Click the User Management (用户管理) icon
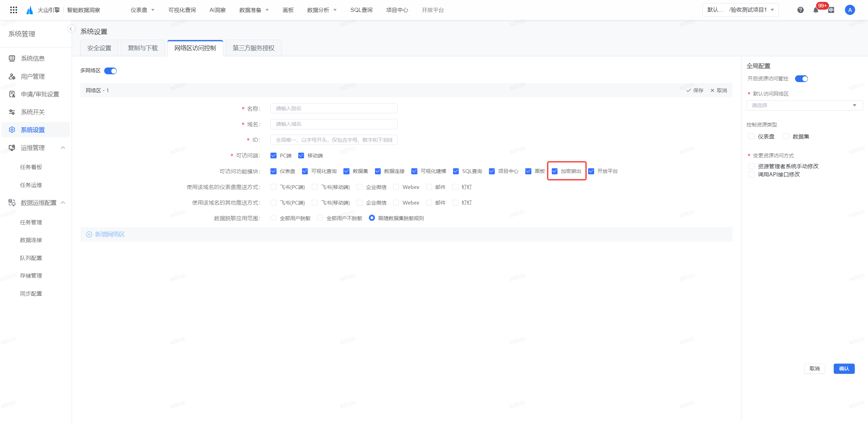The width and height of the screenshot is (868, 425). tap(12, 76)
